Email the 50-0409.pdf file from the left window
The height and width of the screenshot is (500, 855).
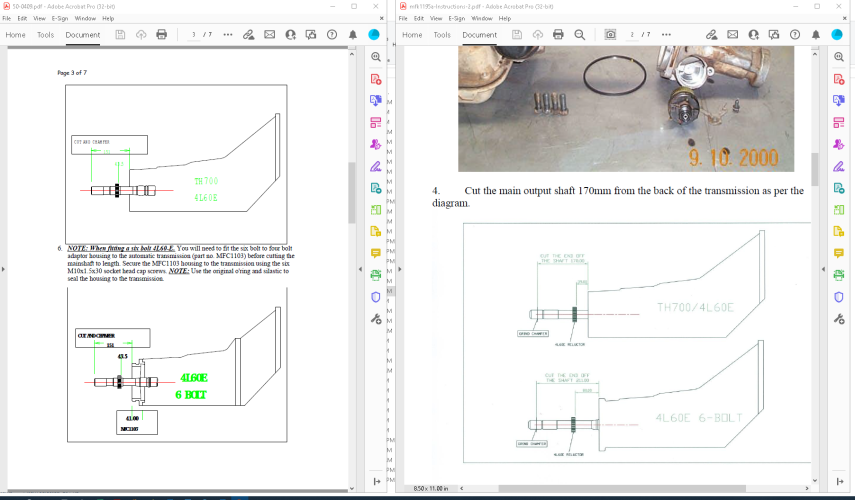click(x=269, y=34)
